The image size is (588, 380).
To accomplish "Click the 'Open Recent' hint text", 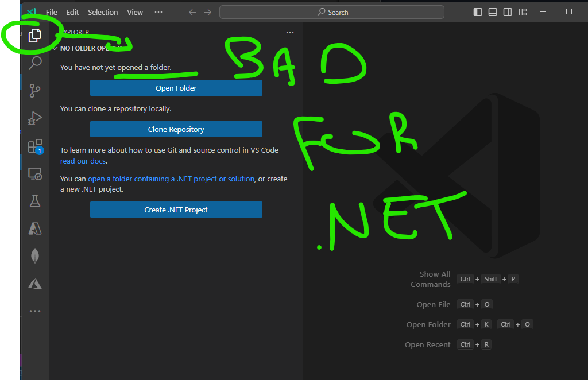I will click(x=427, y=345).
